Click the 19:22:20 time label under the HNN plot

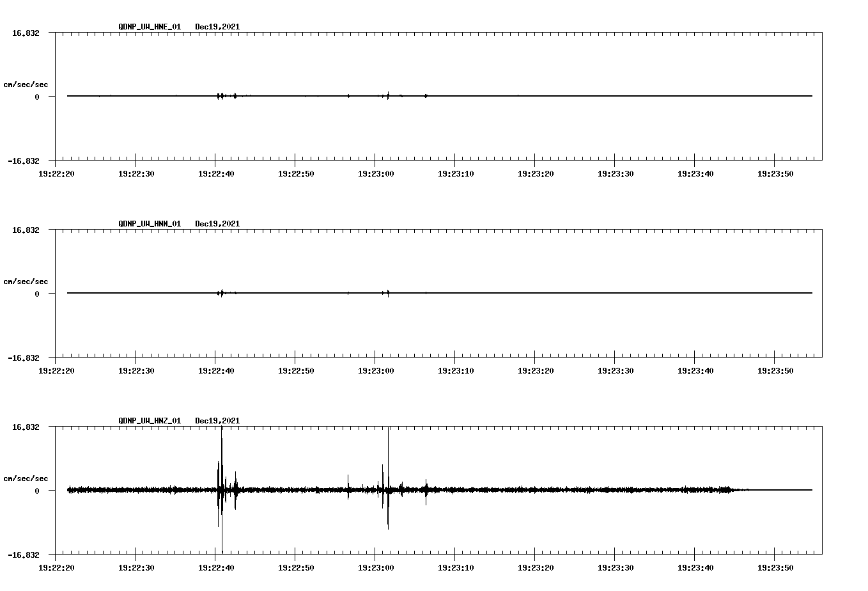pyautogui.click(x=56, y=370)
